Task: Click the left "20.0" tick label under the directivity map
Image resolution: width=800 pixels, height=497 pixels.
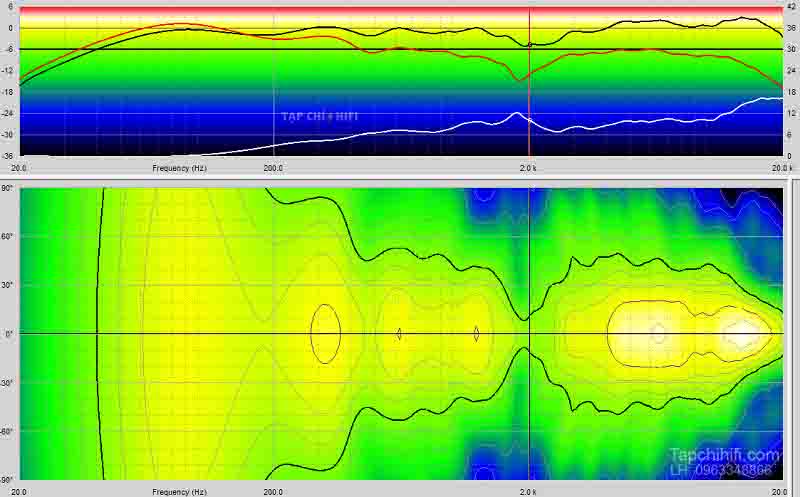Action: tap(19, 492)
